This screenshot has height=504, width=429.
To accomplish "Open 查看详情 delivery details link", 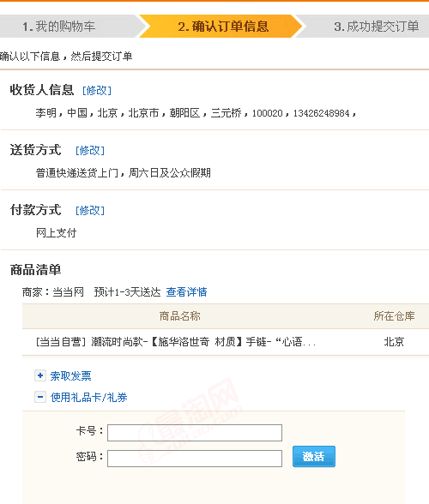I will click(186, 291).
